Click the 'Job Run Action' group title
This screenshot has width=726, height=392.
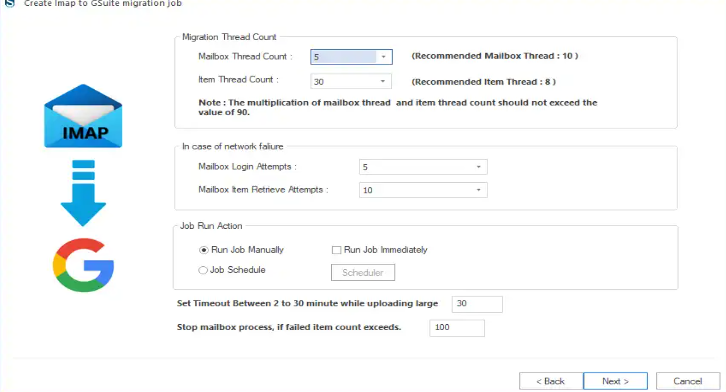click(x=211, y=226)
